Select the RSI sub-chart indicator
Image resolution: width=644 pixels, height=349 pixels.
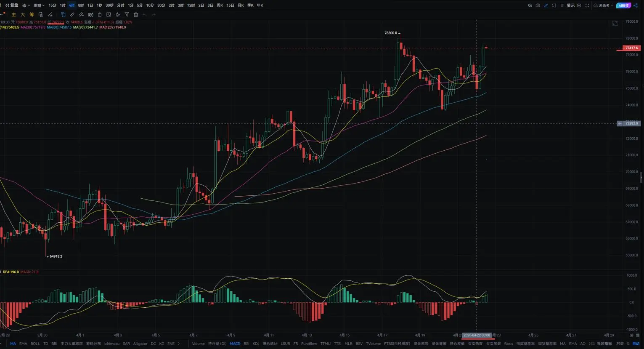(x=246, y=344)
